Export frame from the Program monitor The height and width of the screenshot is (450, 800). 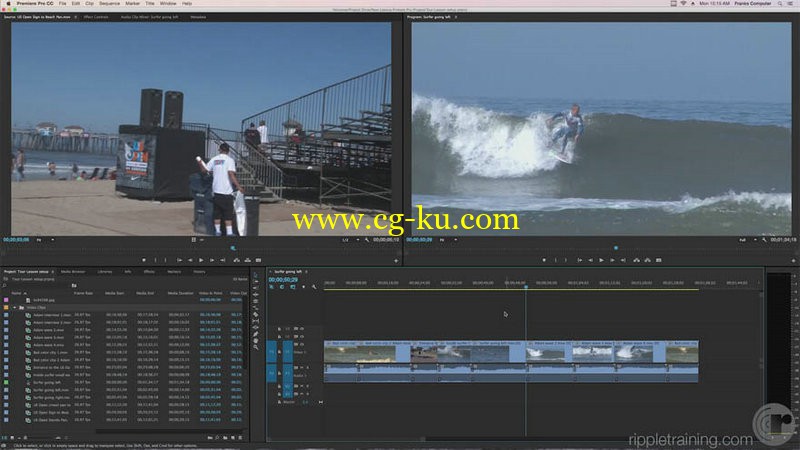(x=659, y=260)
